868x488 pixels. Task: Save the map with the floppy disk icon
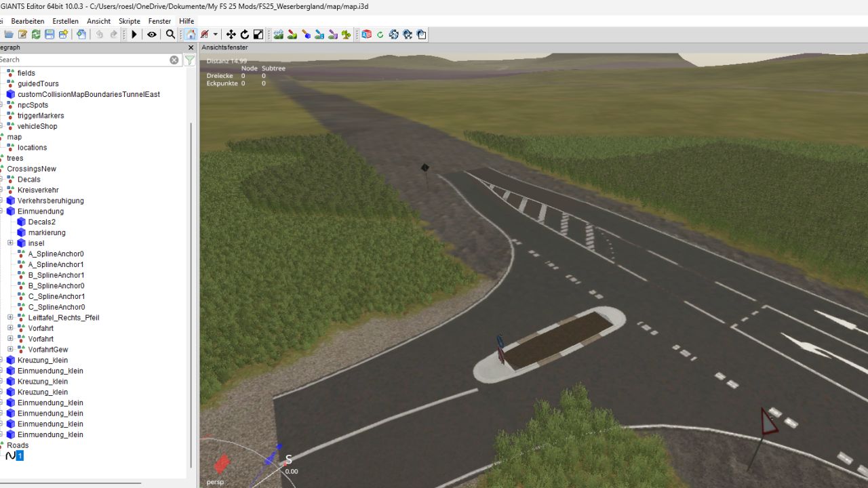pyautogui.click(x=50, y=35)
